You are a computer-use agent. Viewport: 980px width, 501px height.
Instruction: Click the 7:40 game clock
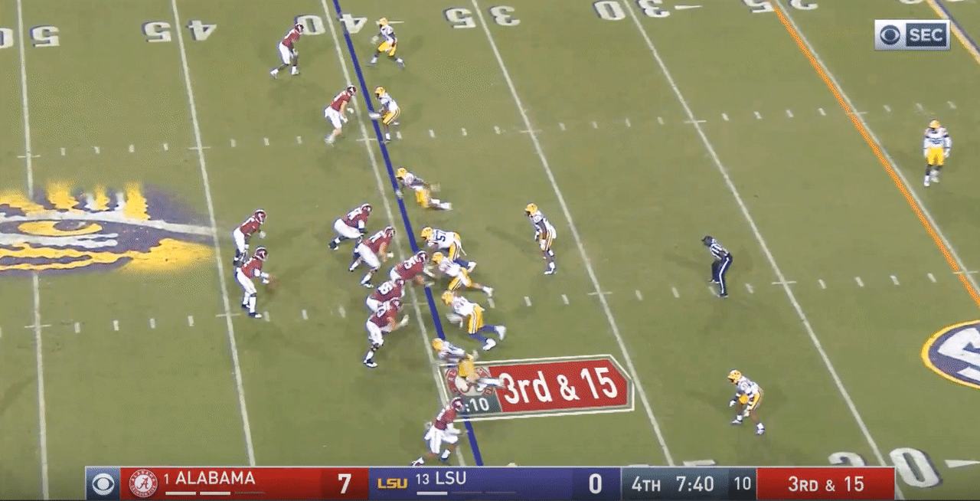(694, 484)
